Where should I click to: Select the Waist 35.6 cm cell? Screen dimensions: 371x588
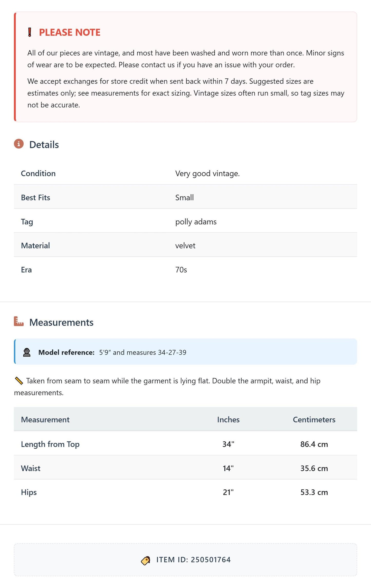tap(314, 468)
